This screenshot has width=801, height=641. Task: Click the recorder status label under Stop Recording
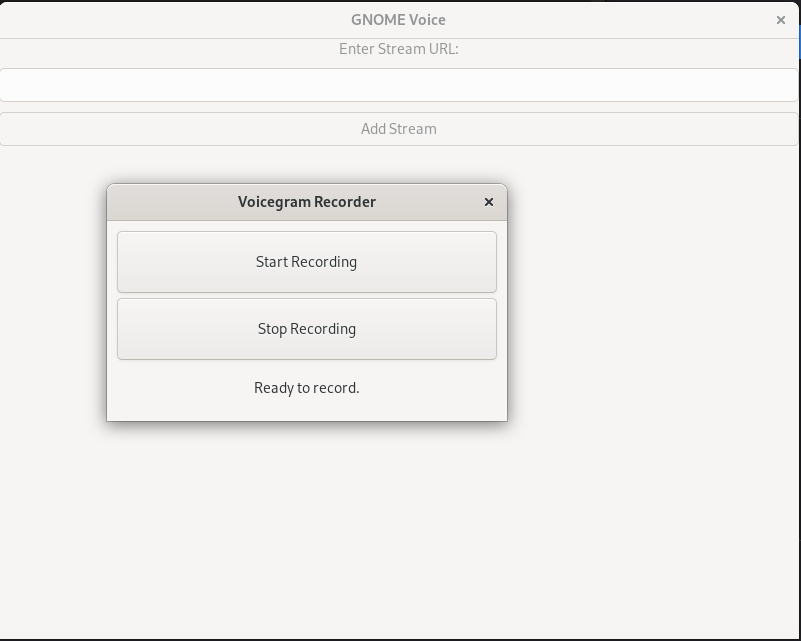[x=307, y=388]
